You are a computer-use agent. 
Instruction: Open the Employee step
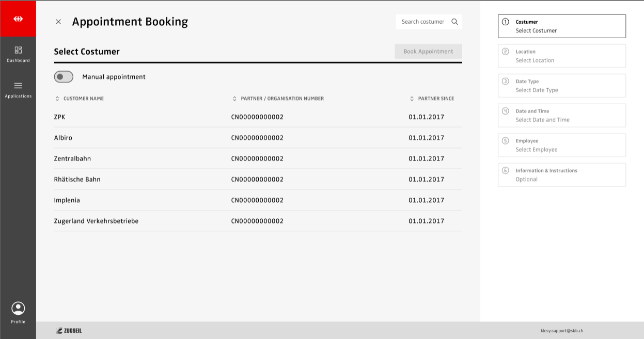(561, 145)
